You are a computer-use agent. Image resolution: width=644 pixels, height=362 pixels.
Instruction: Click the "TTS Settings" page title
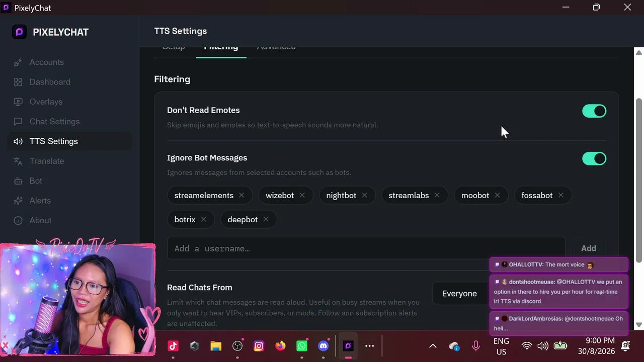coord(181,31)
